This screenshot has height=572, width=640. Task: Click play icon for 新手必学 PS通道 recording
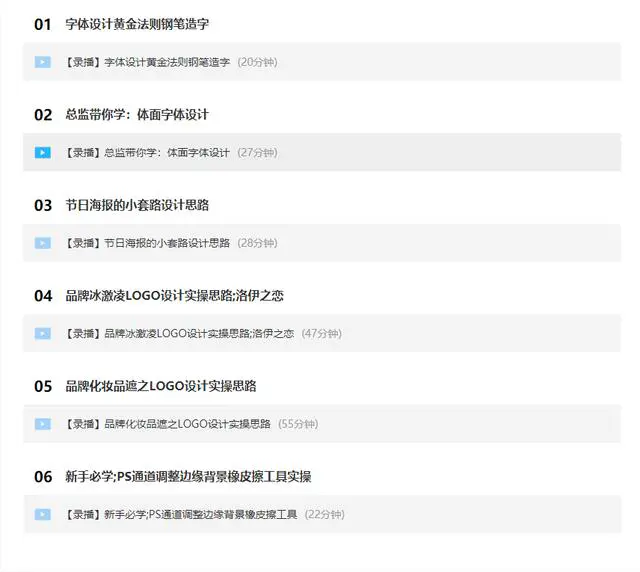(x=43, y=514)
